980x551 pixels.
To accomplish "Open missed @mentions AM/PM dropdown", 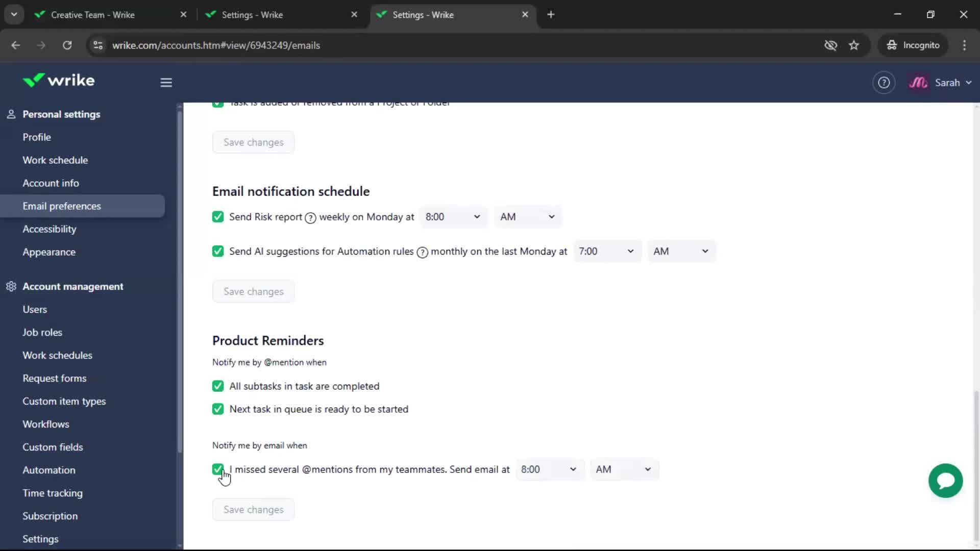I will pos(624,469).
